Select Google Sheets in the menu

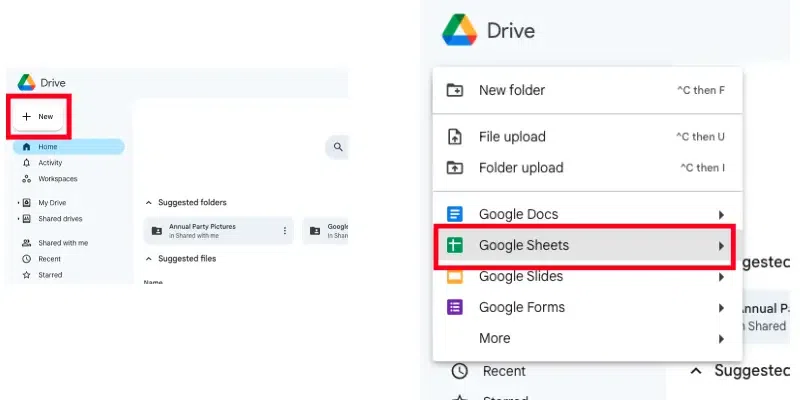click(x=585, y=246)
